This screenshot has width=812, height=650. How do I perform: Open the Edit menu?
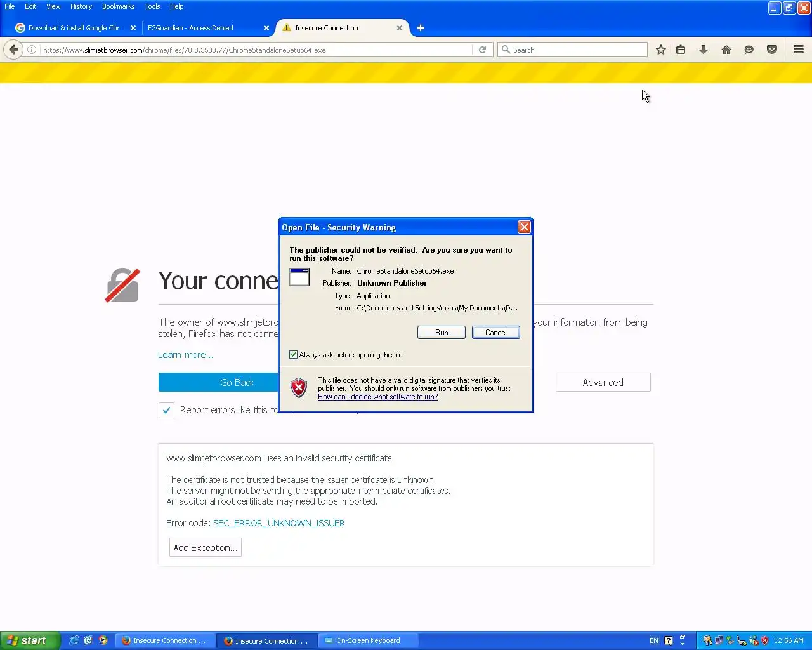pyautogui.click(x=30, y=6)
